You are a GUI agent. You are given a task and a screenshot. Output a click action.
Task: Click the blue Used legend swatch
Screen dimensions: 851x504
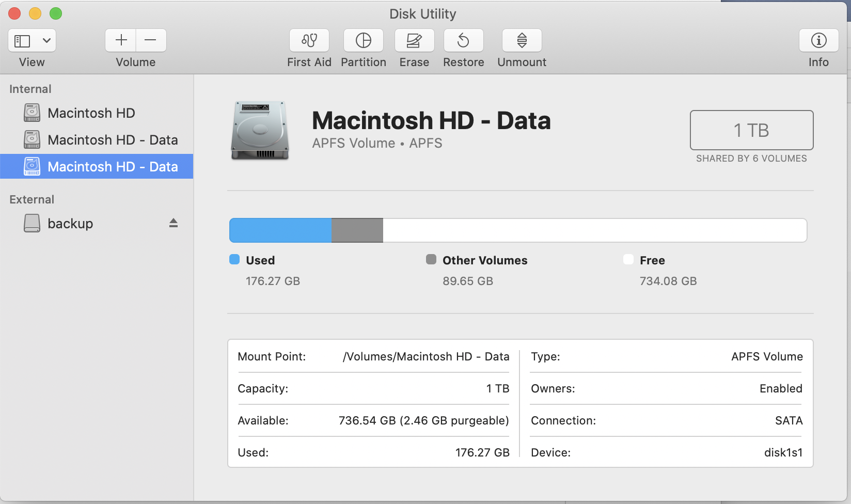coord(234,259)
